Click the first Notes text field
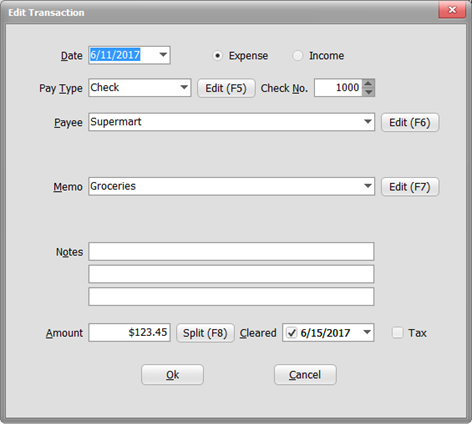Viewport: 472px width, 424px height. tap(231, 251)
